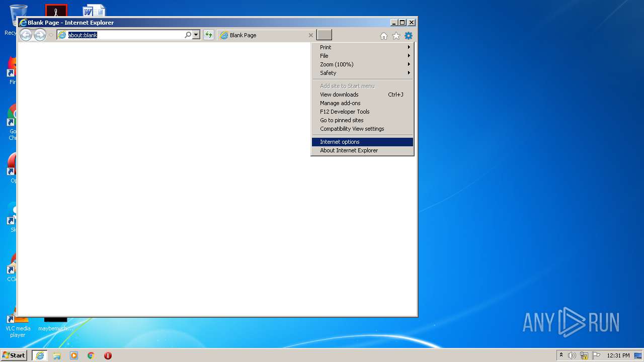Select View downloads
Viewport: 644px width, 362px height.
[362, 95]
